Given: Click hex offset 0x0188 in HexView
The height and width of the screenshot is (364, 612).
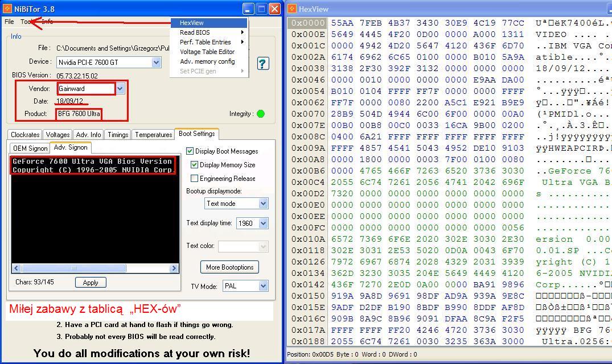Looking at the screenshot, I should coord(307,341).
